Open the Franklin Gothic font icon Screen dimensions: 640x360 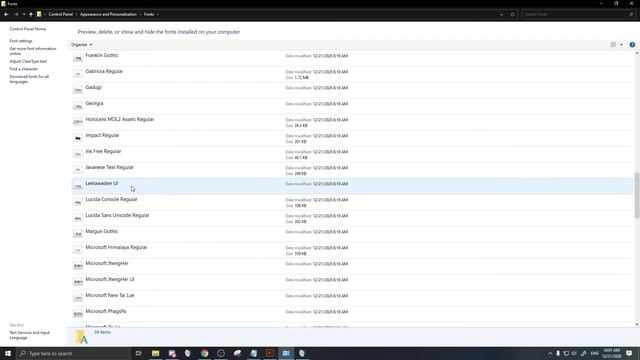tap(78, 58)
